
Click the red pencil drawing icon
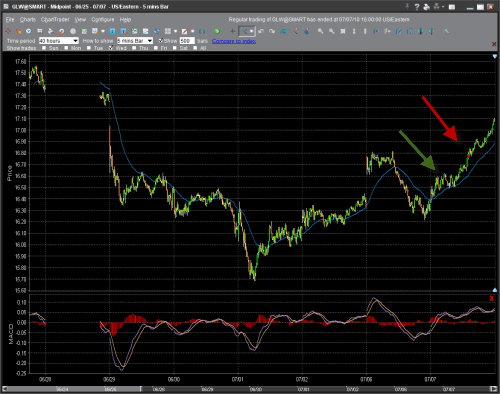coord(184,31)
